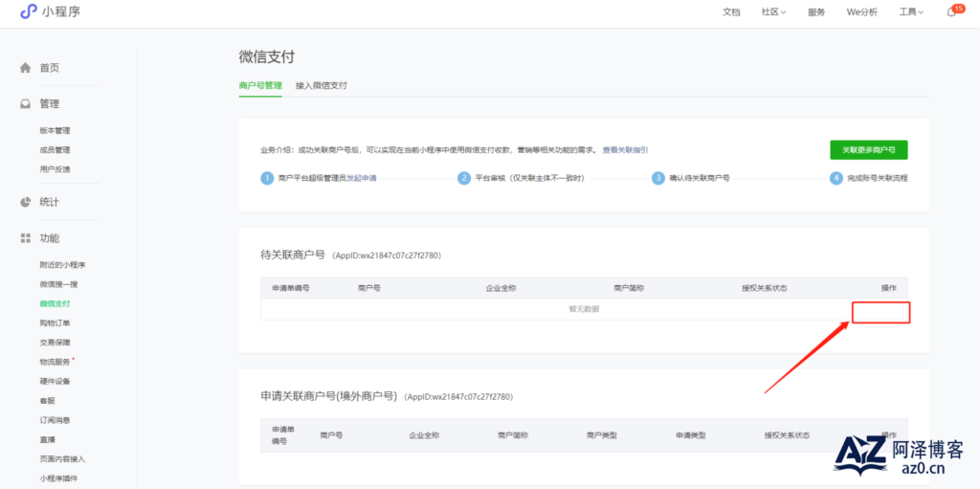
Task: Open 硬件设备 in sidebar
Action: click(x=55, y=382)
